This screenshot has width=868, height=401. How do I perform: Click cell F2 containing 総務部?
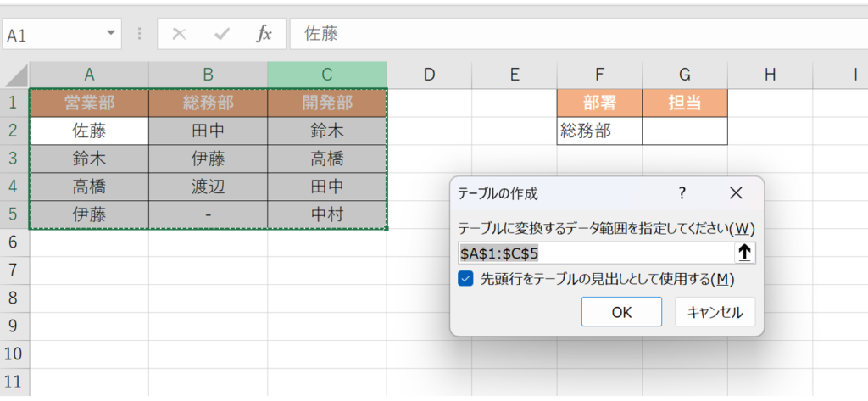click(598, 131)
